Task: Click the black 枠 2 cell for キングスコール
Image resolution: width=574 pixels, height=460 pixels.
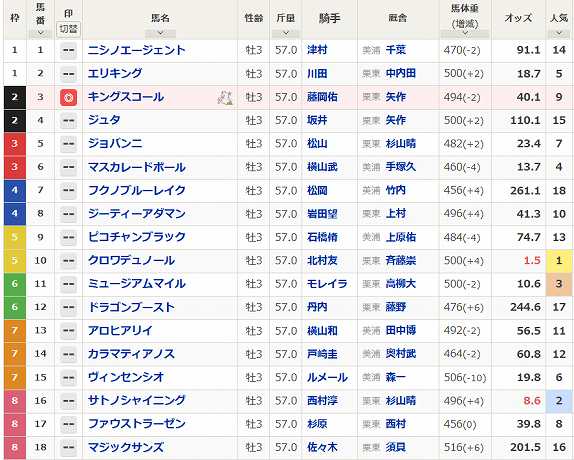Action: 15,98
